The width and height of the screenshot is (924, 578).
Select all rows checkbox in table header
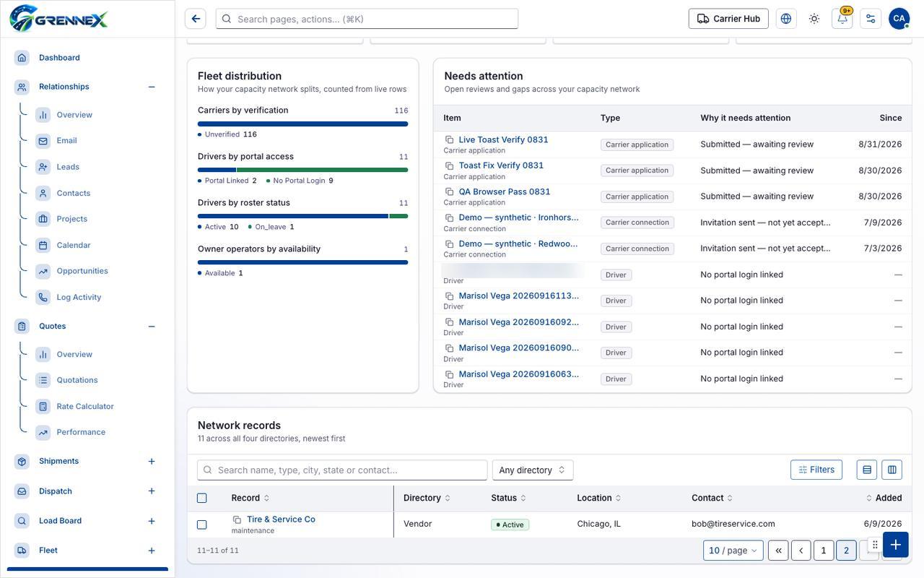[202, 498]
